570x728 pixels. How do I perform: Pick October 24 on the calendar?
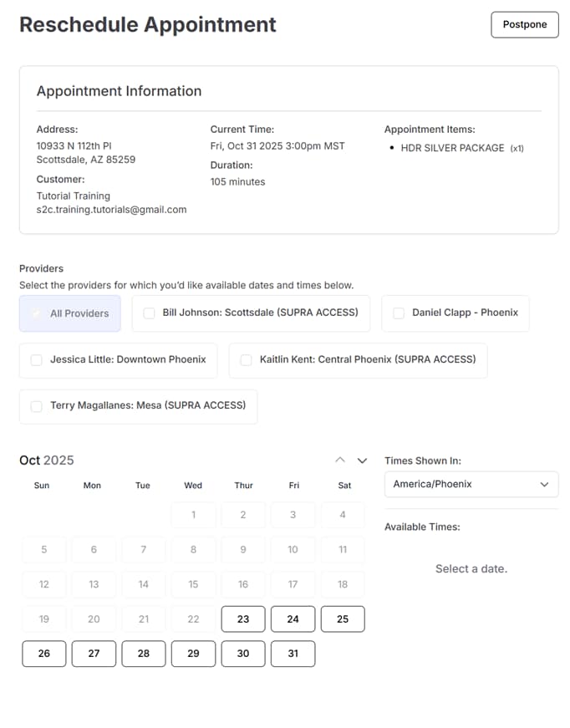[293, 619]
